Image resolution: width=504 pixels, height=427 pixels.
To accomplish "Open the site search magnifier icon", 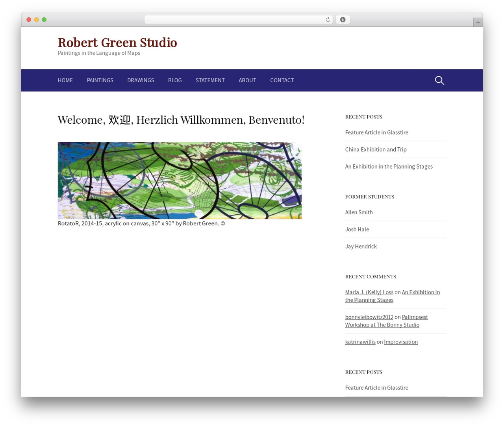I will pyautogui.click(x=439, y=80).
